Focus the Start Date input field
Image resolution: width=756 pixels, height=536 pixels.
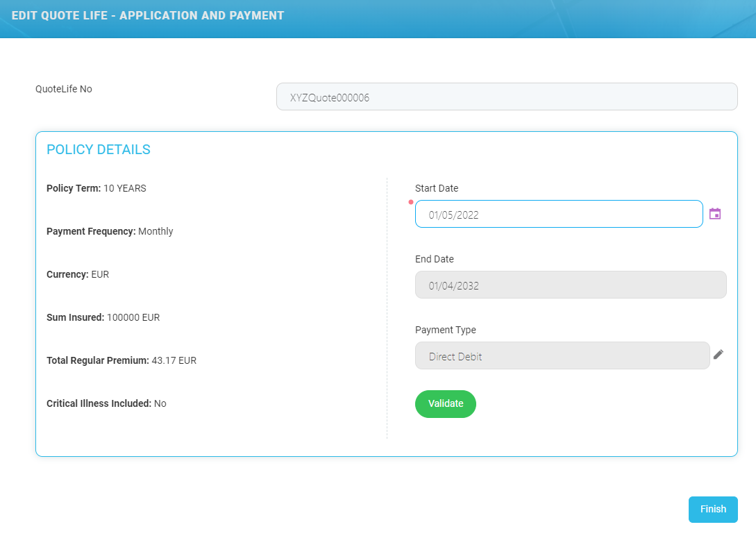click(559, 215)
